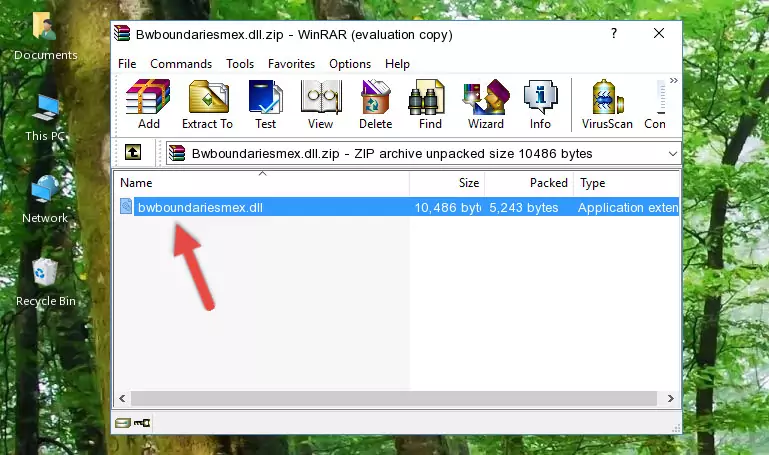Click the WinRAR title bar app icon
769x455 pixels.
[x=122, y=34]
